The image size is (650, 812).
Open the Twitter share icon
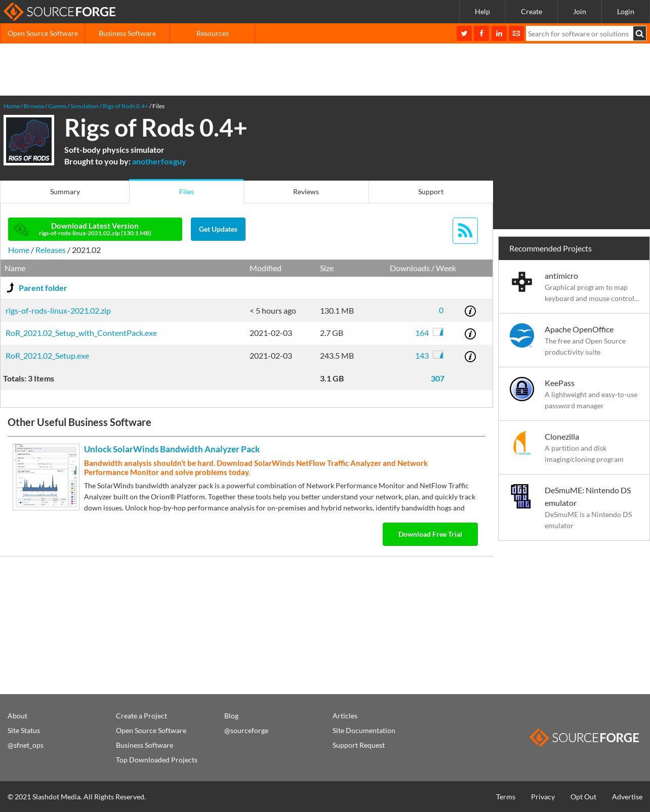[464, 33]
